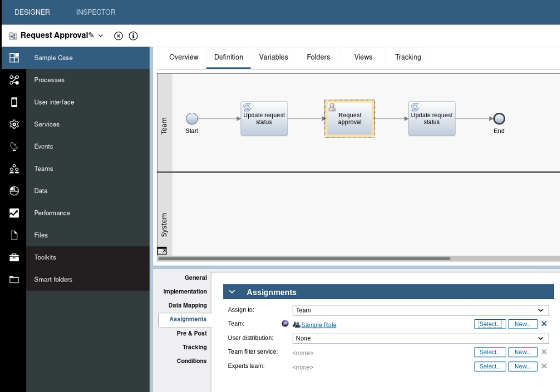The image size is (560, 392).
Task: Open the Files document icon
Action: coord(14,235)
